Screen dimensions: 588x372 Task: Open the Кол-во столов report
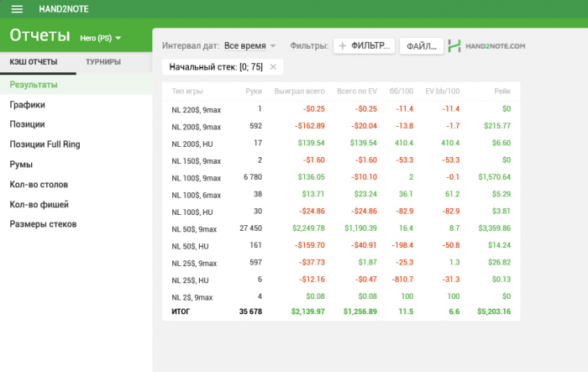tap(39, 184)
